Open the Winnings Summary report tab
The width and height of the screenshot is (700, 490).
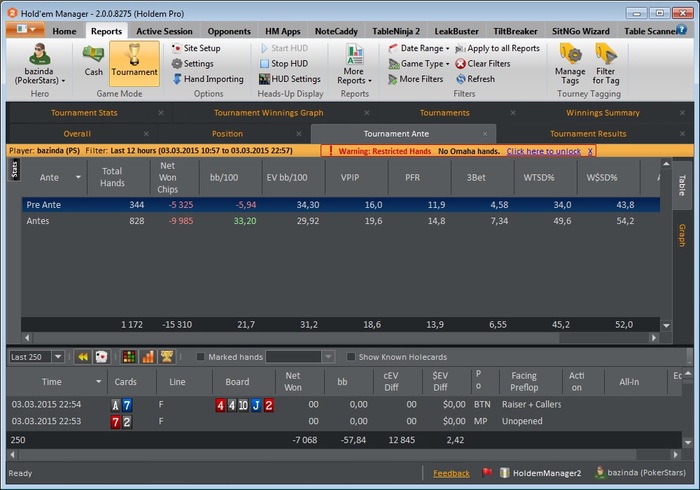pyautogui.click(x=603, y=113)
